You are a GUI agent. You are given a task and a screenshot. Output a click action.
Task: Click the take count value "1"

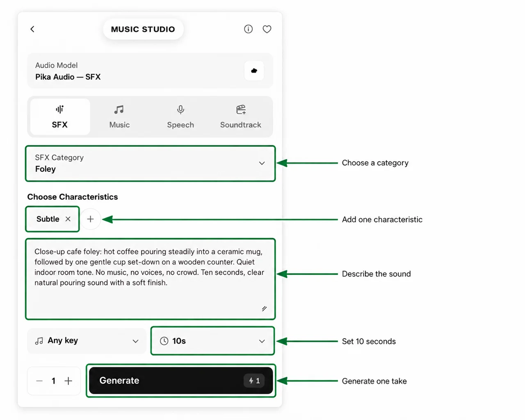pos(54,381)
